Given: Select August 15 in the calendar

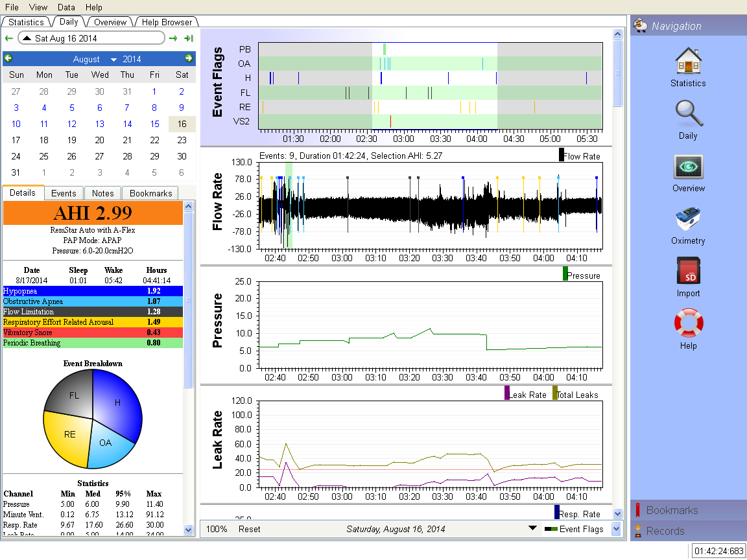Looking at the screenshot, I should 154,124.
